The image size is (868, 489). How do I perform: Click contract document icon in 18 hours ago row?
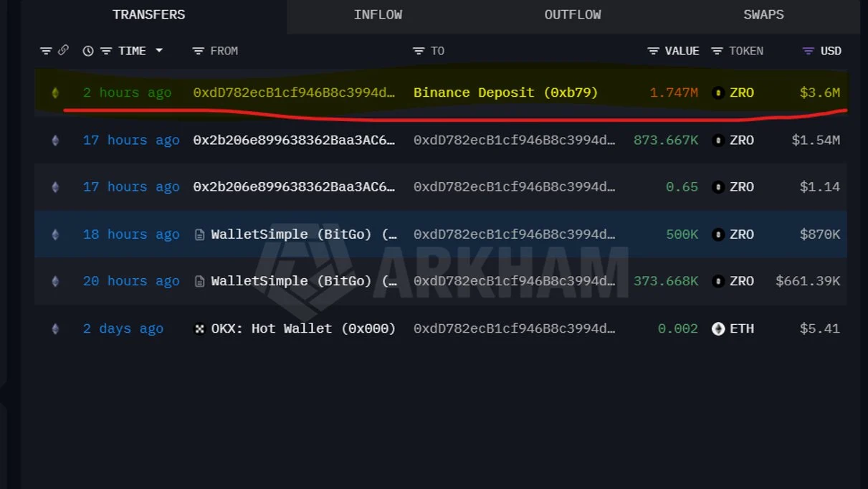point(200,234)
